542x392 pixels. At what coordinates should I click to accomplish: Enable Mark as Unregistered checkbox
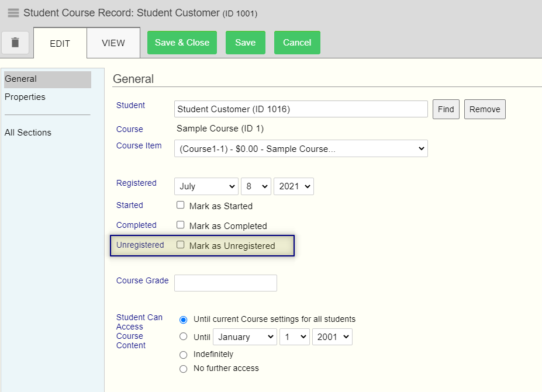coord(181,245)
